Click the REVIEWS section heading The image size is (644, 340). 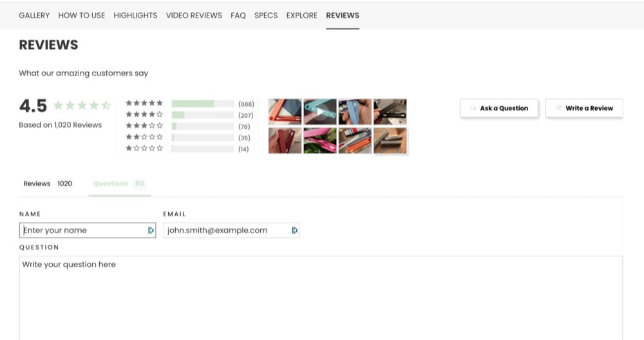[x=48, y=45]
